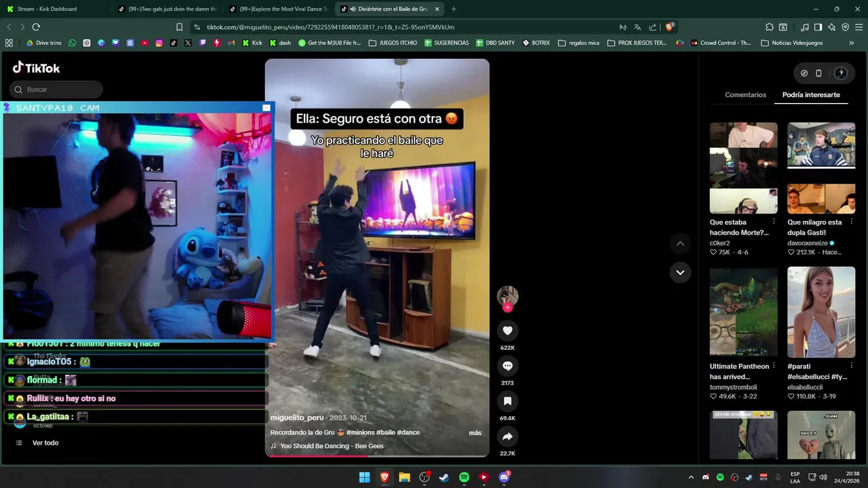Open comments via the speech bubble icon
The width and height of the screenshot is (868, 488).
click(x=507, y=366)
